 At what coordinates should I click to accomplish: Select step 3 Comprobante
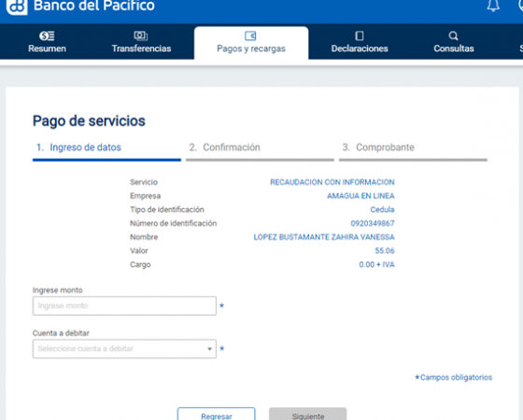413,151
